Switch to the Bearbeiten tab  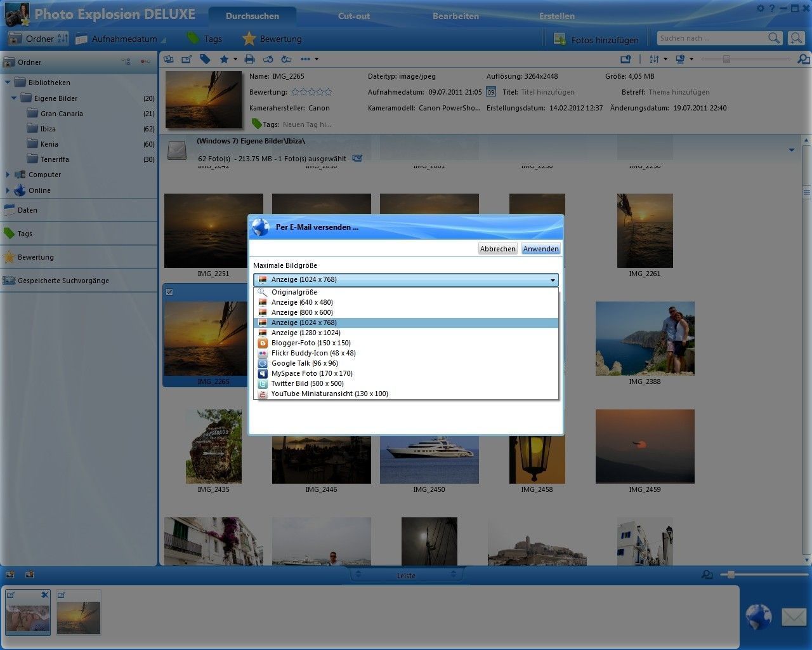coord(455,16)
